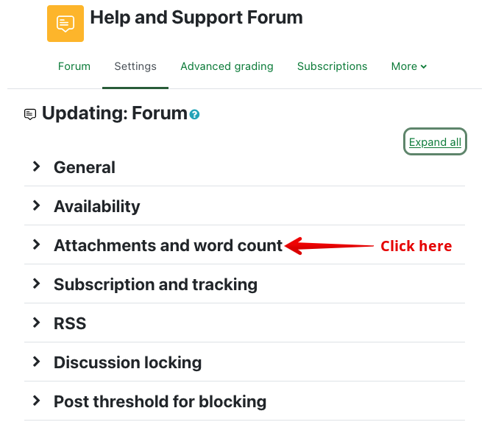
Task: Expand the General section chevron
Action: click(x=36, y=167)
